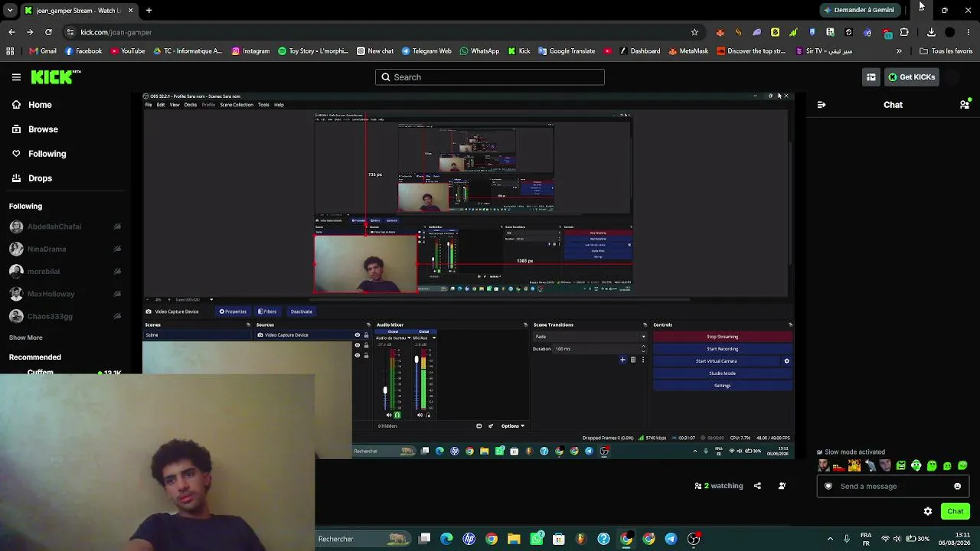
Task: Expand hidden system tray icons
Action: point(830,539)
